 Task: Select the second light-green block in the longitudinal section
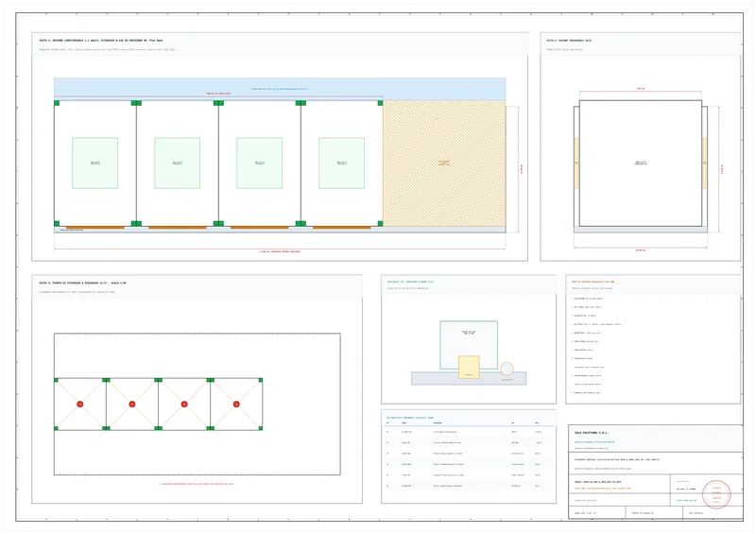coord(177,164)
